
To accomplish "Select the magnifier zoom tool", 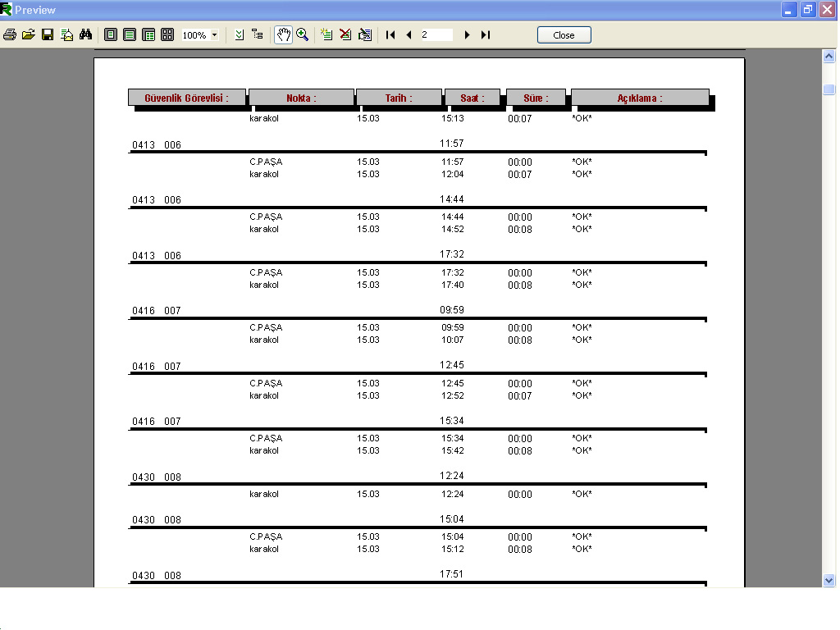I will pos(303,34).
